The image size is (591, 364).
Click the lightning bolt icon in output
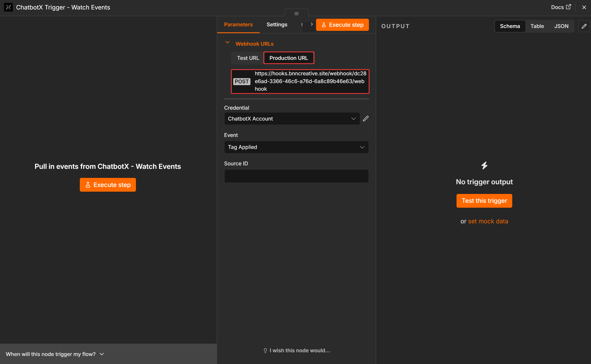coord(484,166)
